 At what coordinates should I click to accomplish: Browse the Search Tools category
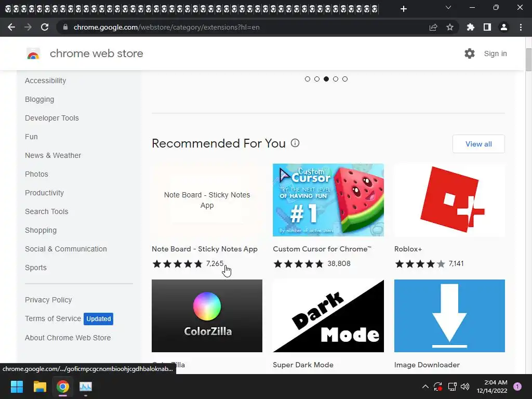[x=46, y=211]
